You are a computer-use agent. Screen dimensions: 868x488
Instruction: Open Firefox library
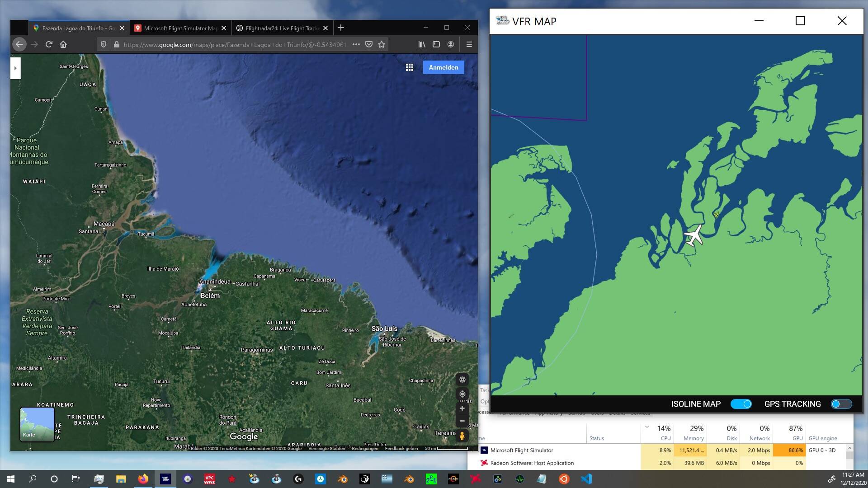tap(422, 44)
